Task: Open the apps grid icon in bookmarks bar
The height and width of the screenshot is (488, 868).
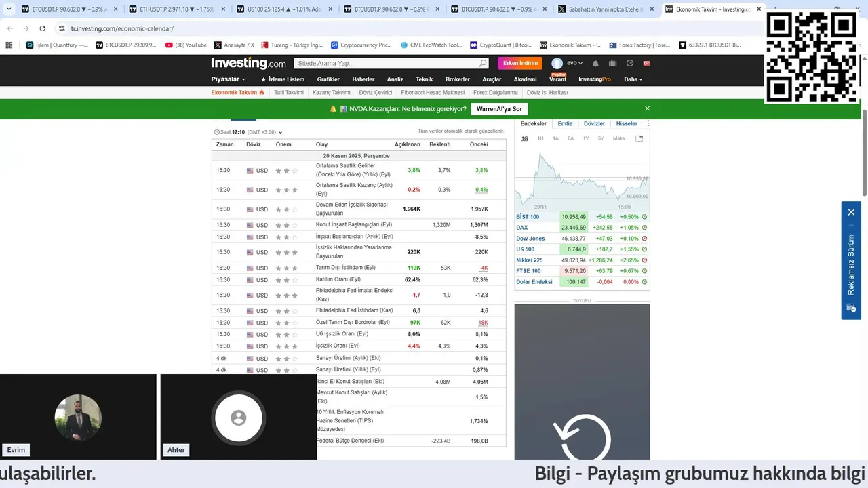Action: pyautogui.click(x=9, y=45)
